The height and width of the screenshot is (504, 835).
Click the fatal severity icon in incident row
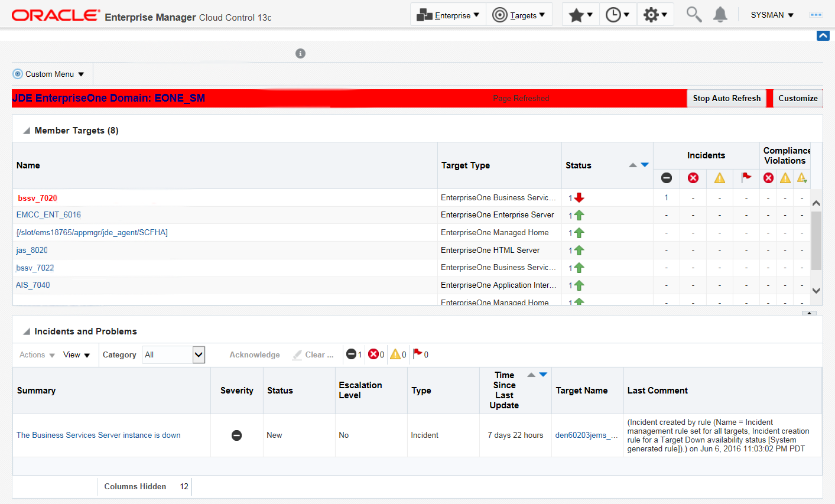[236, 435]
